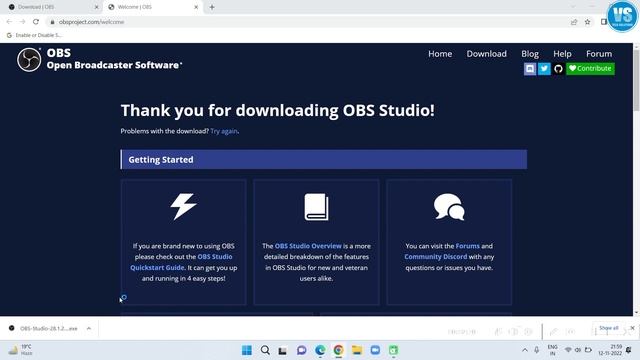
Task: Open the Chat taskbar icon
Action: [301, 350]
